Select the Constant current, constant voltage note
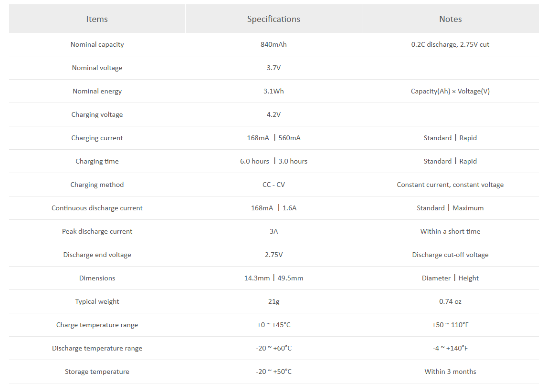Screen dimensions: 547x392 pos(450,185)
